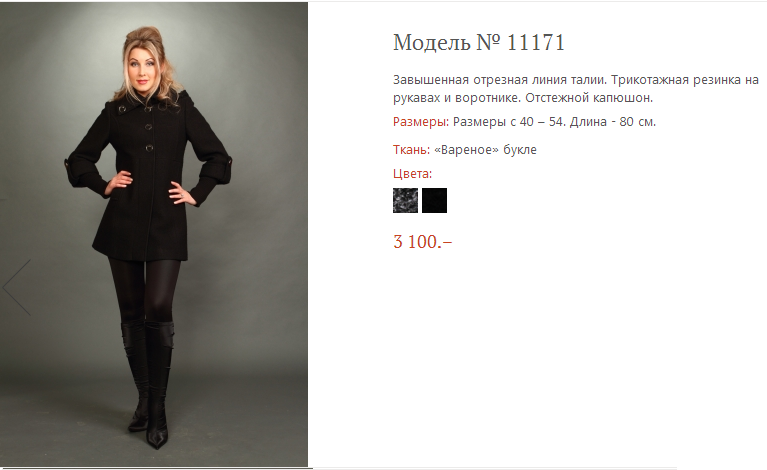Image resolution: width=767 pixels, height=470 pixels.
Task: Click the dark progress bar under the photo
Action: [x=157, y=468]
